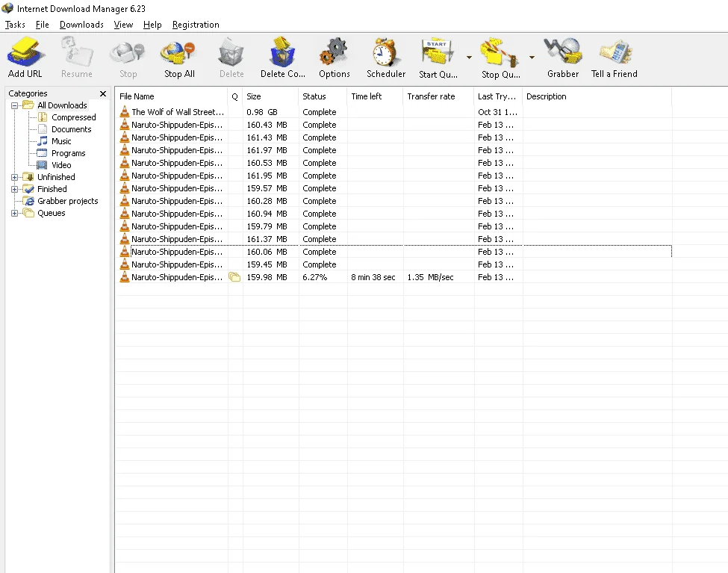Open the Tasks menu
This screenshot has width=728, height=573.
coord(15,25)
